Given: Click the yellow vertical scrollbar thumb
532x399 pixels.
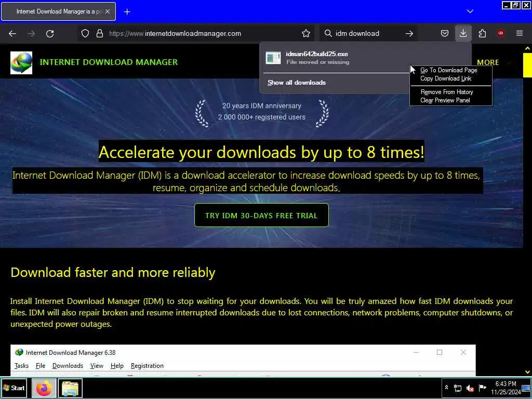Looking at the screenshot, I should coord(527,65).
